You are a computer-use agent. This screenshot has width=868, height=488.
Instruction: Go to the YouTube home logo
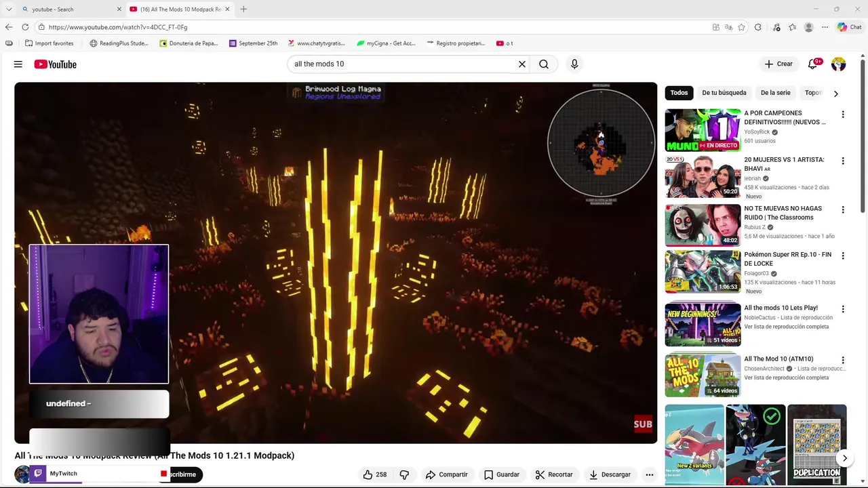tap(56, 64)
